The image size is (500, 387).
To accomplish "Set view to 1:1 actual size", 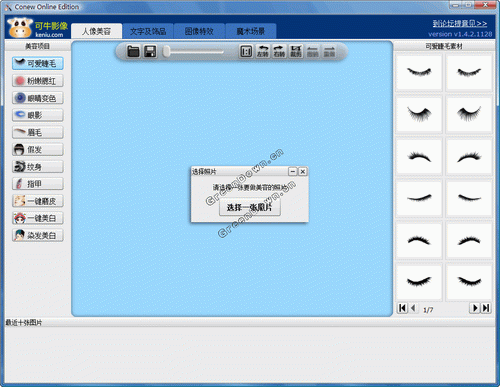I will click(x=246, y=52).
